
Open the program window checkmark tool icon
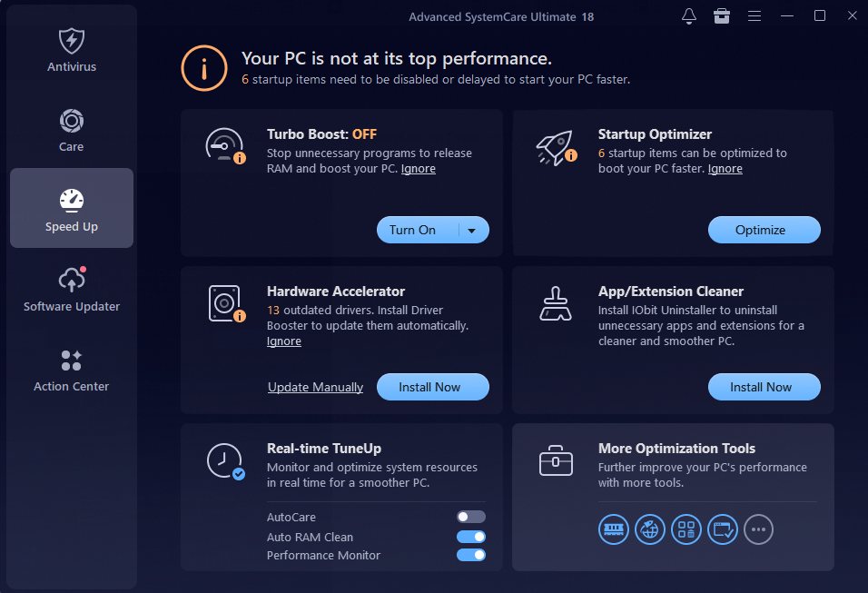[x=723, y=529]
